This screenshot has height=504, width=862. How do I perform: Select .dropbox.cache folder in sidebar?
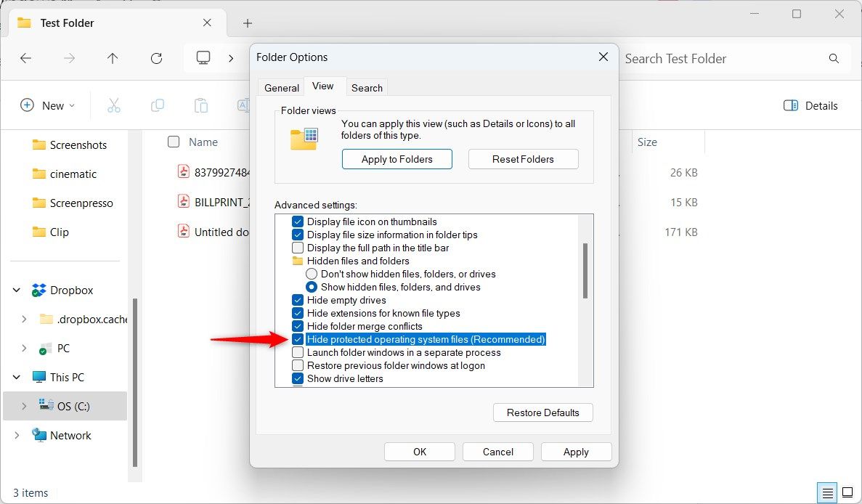pyautogui.click(x=83, y=320)
